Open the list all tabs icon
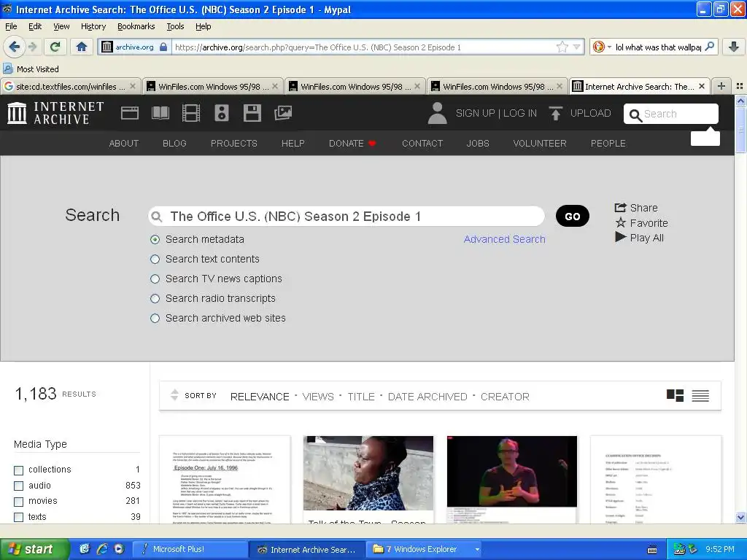The height and width of the screenshot is (560, 747). 740,86
